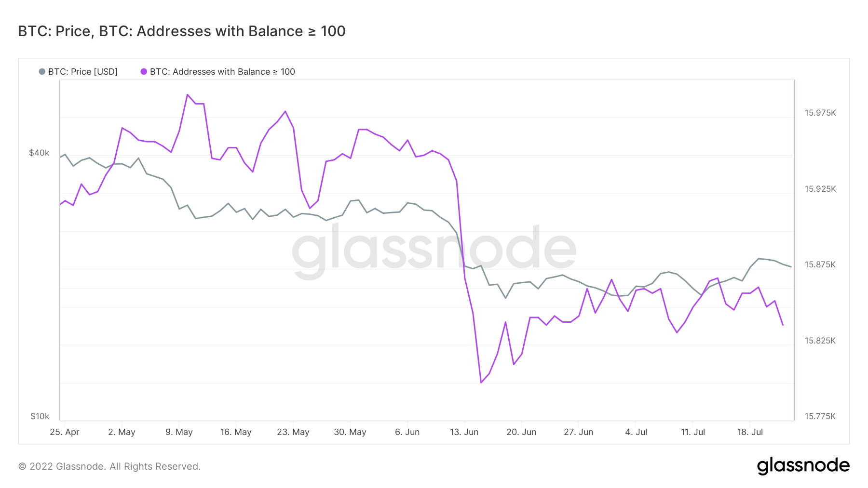
Task: Click the "18. Jul" date axis label
Action: pyautogui.click(x=750, y=432)
